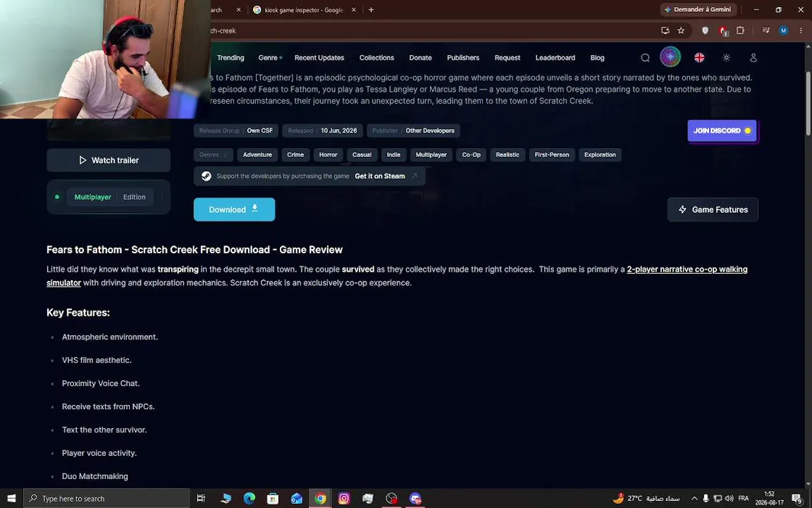Open the Chrome three-dot menu
This screenshot has height=508, width=812.
point(800,30)
